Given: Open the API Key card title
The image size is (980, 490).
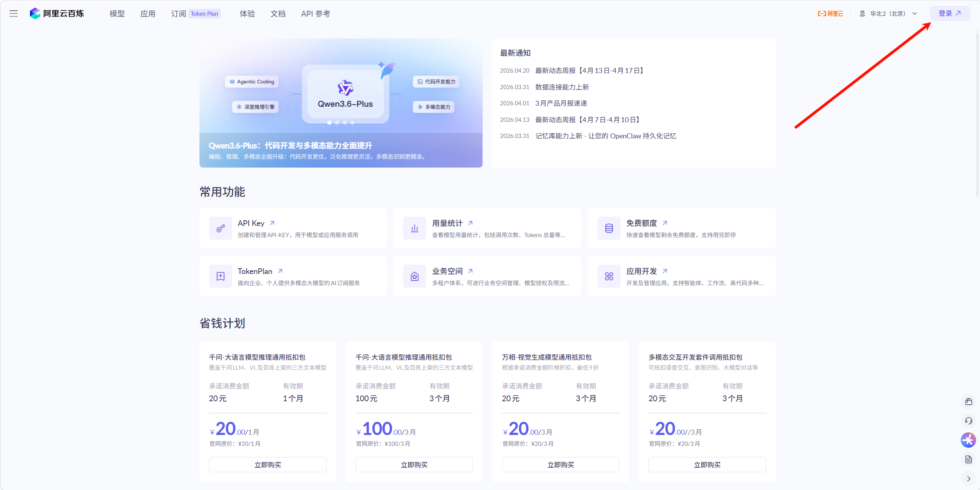Looking at the screenshot, I should pyautogui.click(x=251, y=223).
